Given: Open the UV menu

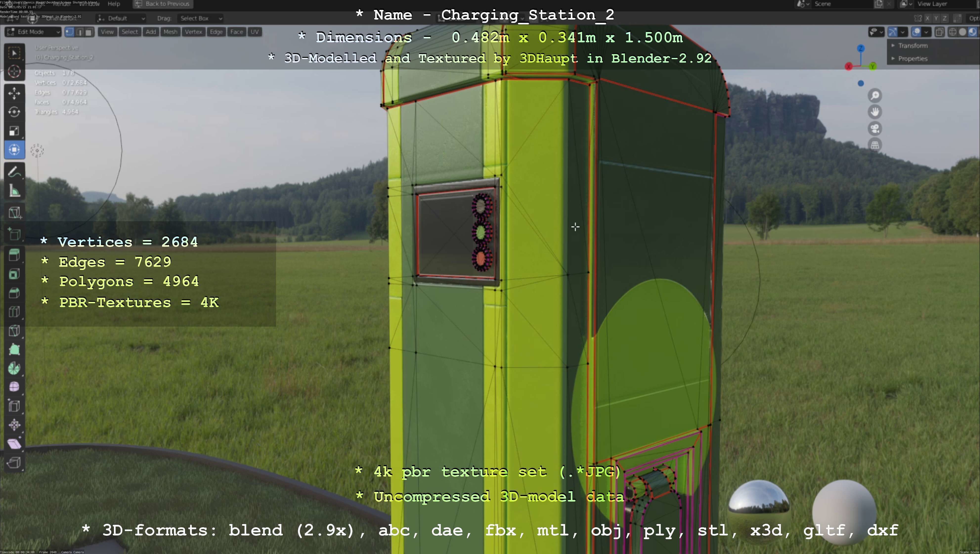Looking at the screenshot, I should tap(255, 32).
